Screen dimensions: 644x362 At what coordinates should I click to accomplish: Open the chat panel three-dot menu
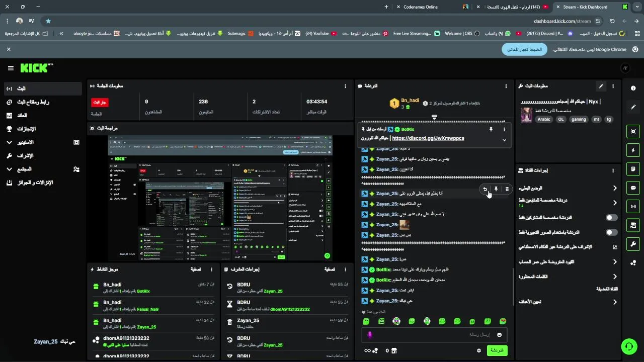tap(506, 86)
